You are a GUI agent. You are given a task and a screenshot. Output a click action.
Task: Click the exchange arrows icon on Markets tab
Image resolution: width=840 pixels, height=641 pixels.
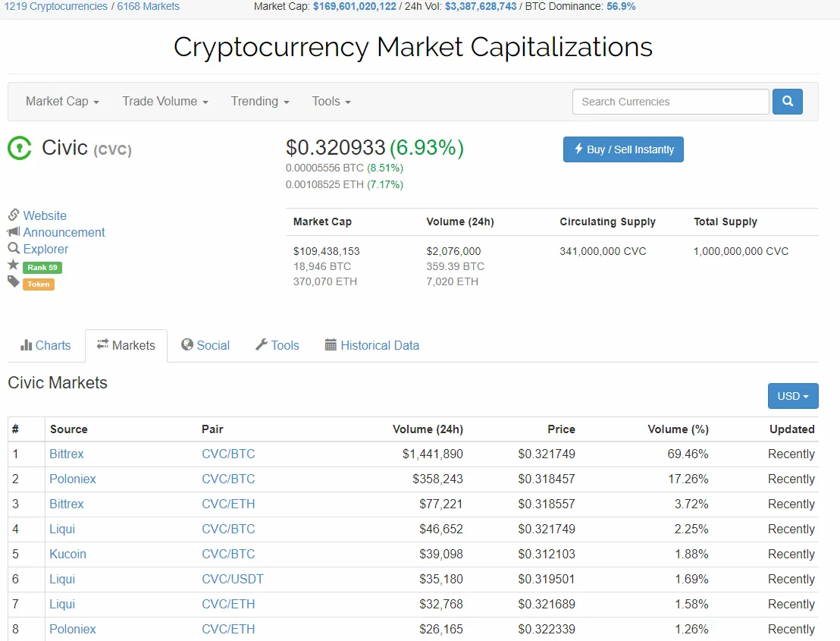tap(102, 344)
